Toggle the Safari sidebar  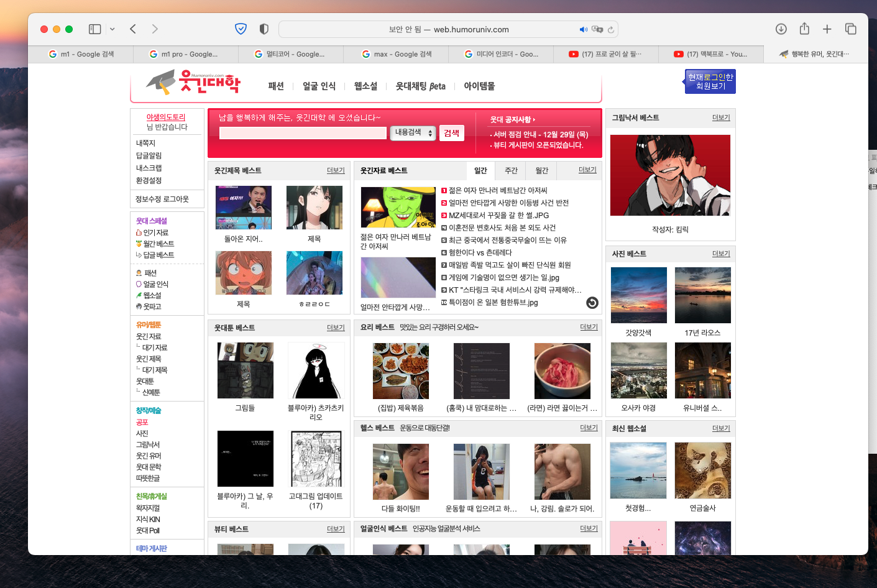tap(94, 29)
